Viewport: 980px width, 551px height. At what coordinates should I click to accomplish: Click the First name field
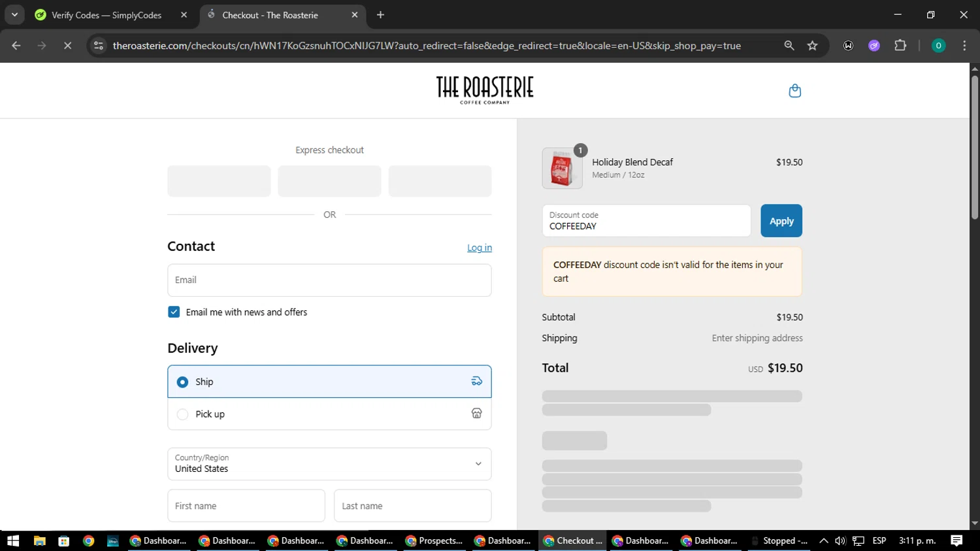coord(246,506)
